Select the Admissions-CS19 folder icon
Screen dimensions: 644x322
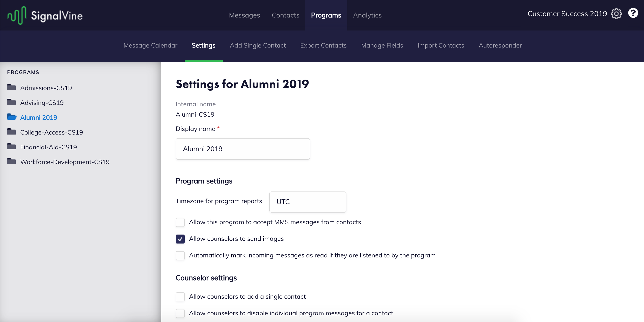(x=11, y=87)
